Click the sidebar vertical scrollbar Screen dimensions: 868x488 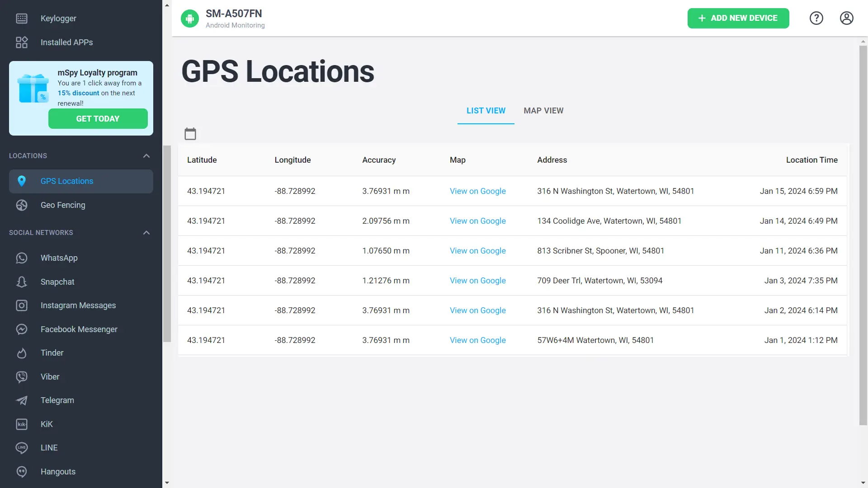tap(167, 244)
